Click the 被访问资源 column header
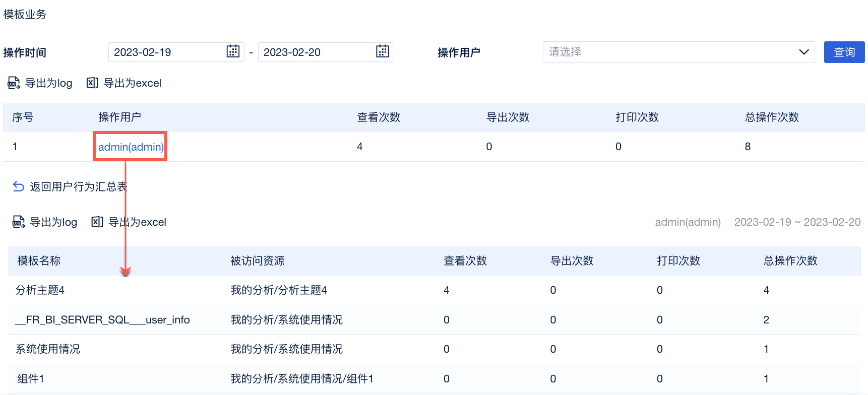 pos(257,261)
